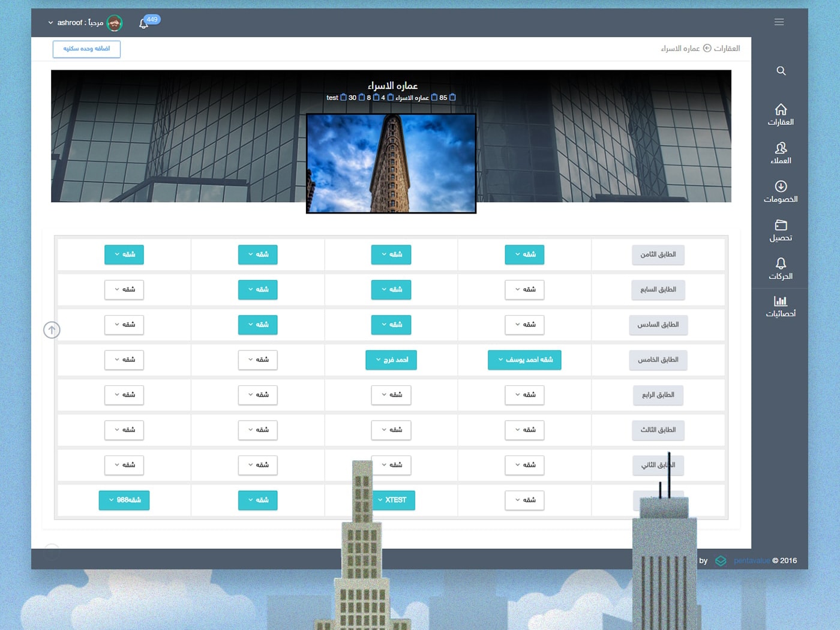Click the اضافة وحده سكنيه button
Viewport: 840px width, 630px height.
point(86,49)
